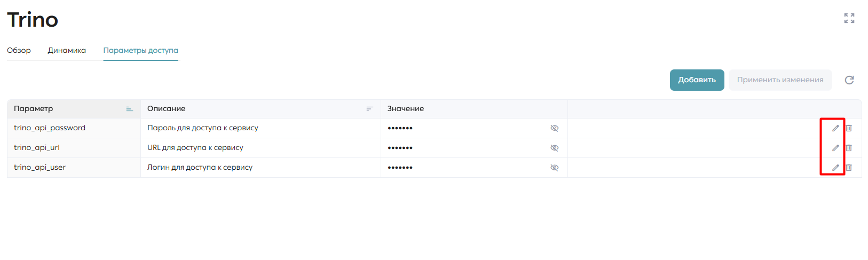
Task: Switch to the Обзор tab
Action: pyautogui.click(x=19, y=50)
